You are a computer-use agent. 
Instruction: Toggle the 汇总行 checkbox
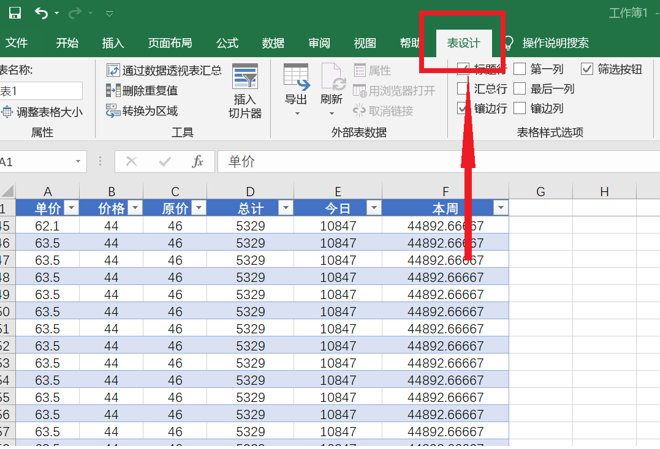pyautogui.click(x=463, y=88)
